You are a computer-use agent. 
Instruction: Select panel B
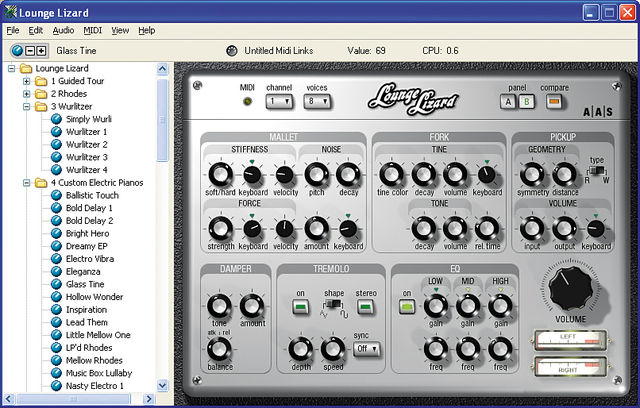coord(526,102)
